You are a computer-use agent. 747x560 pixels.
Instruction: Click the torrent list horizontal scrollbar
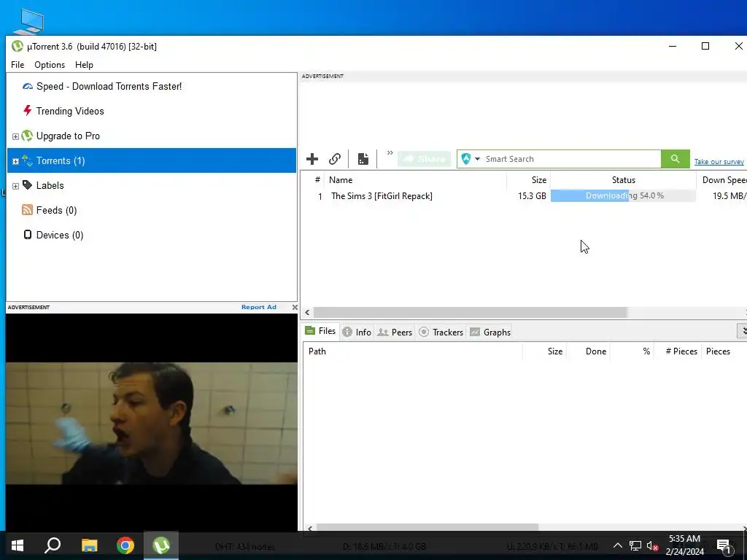pyautogui.click(x=470, y=312)
